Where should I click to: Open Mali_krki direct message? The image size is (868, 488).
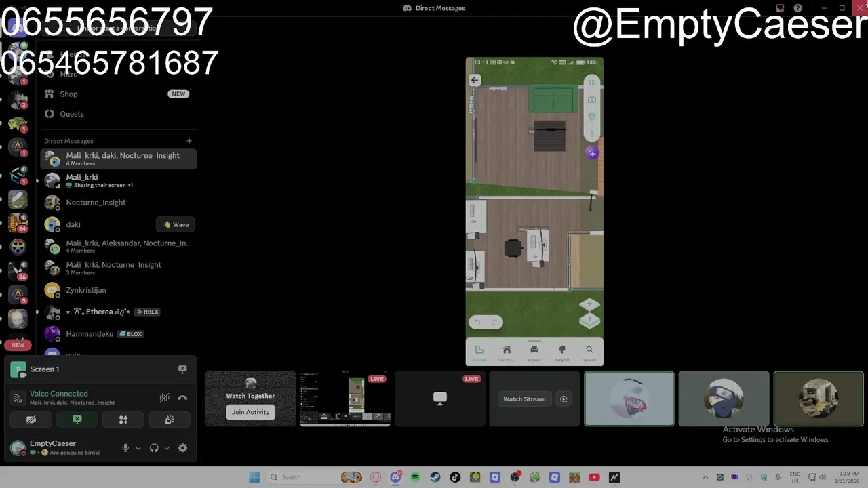coord(119,180)
